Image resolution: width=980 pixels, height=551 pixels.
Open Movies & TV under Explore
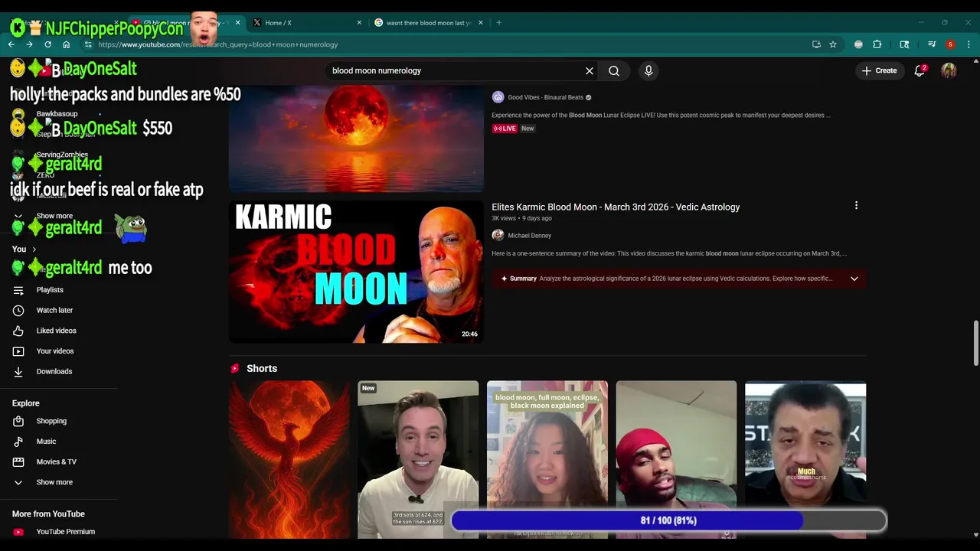pos(56,461)
